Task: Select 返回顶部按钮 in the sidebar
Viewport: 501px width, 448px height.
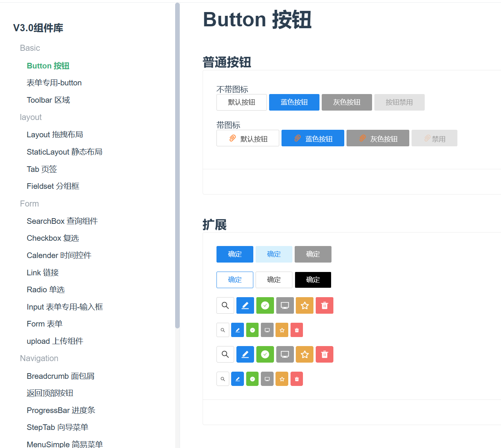Action: click(x=50, y=393)
